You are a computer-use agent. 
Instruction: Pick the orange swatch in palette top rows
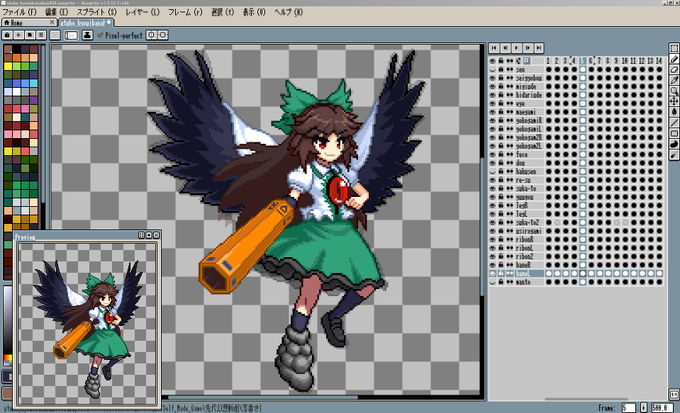pyautogui.click(x=16, y=58)
